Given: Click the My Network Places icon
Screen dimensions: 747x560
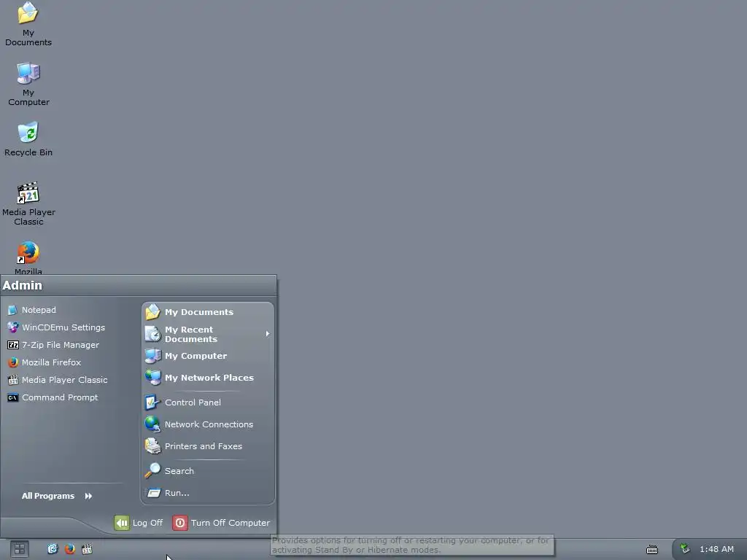Looking at the screenshot, I should click(x=152, y=378).
